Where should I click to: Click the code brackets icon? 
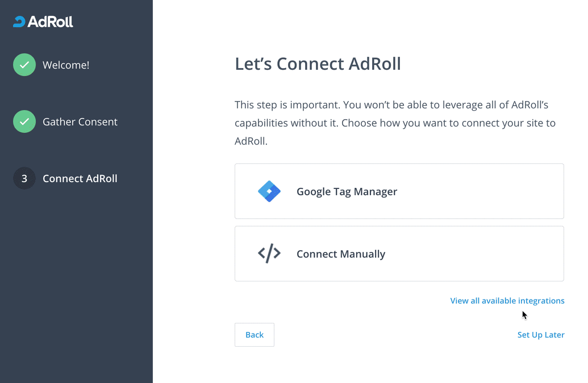(269, 254)
